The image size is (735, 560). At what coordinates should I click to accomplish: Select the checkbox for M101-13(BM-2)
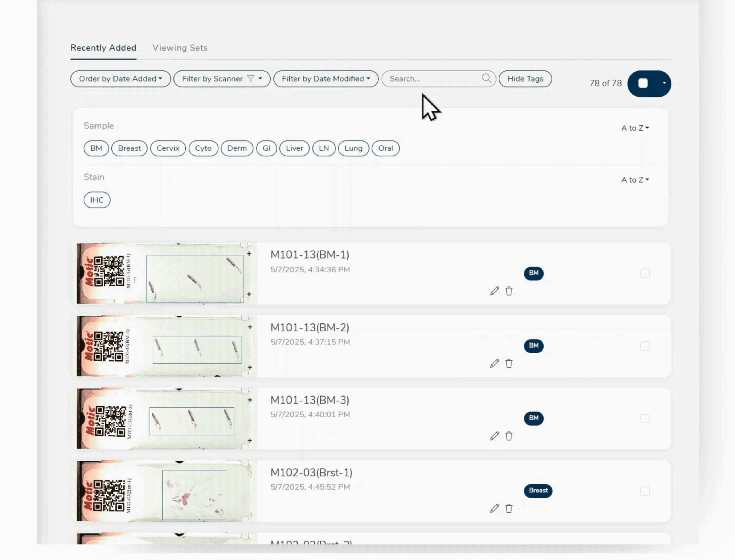click(x=645, y=346)
